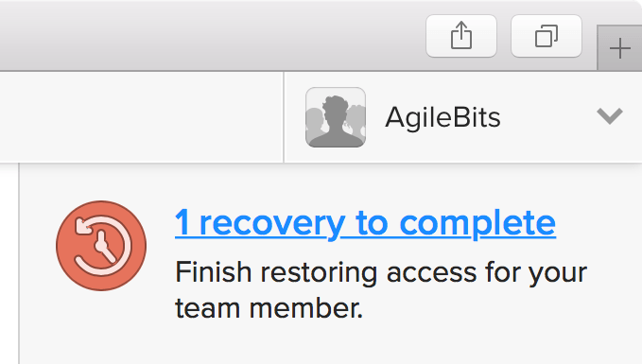642x364 pixels.
Task: Click "Finish restoring access for your" text
Action: click(381, 273)
